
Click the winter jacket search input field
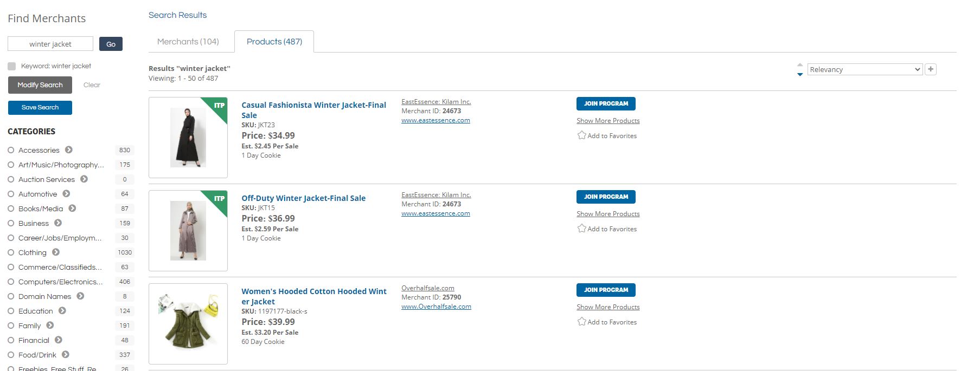pos(50,44)
